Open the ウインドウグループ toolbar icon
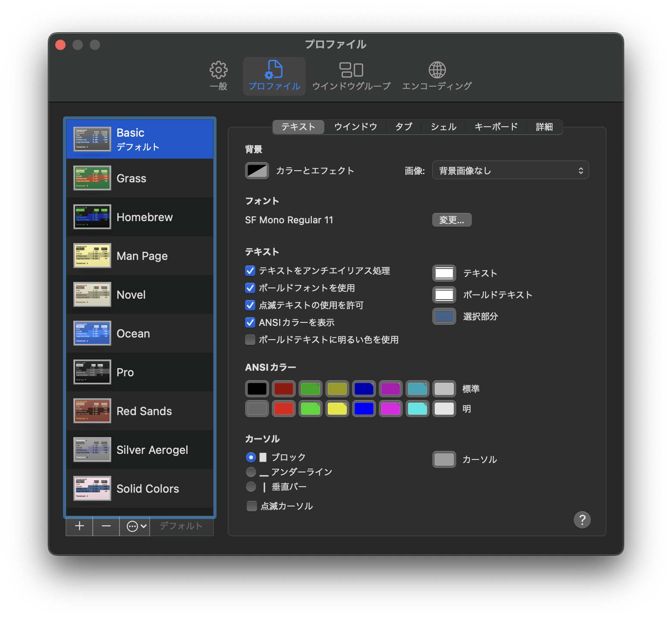This screenshot has width=672, height=619. pos(351,70)
